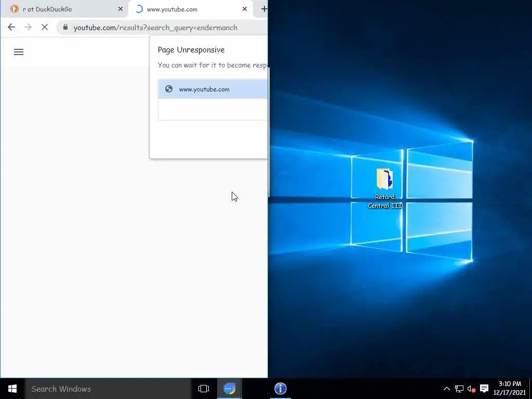Click the padlock icon in the address bar
This screenshot has width=532, height=399.
[65, 27]
